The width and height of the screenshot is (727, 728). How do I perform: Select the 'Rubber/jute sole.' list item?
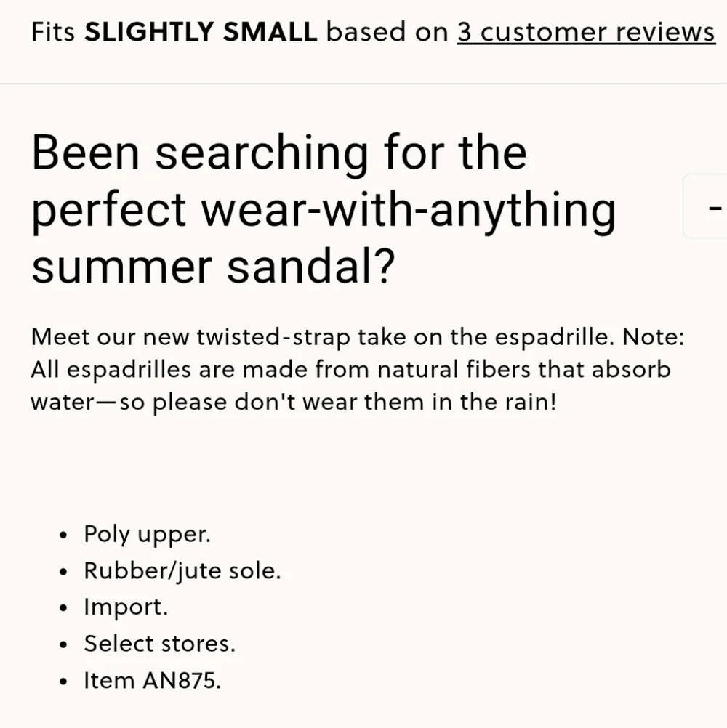182,570
